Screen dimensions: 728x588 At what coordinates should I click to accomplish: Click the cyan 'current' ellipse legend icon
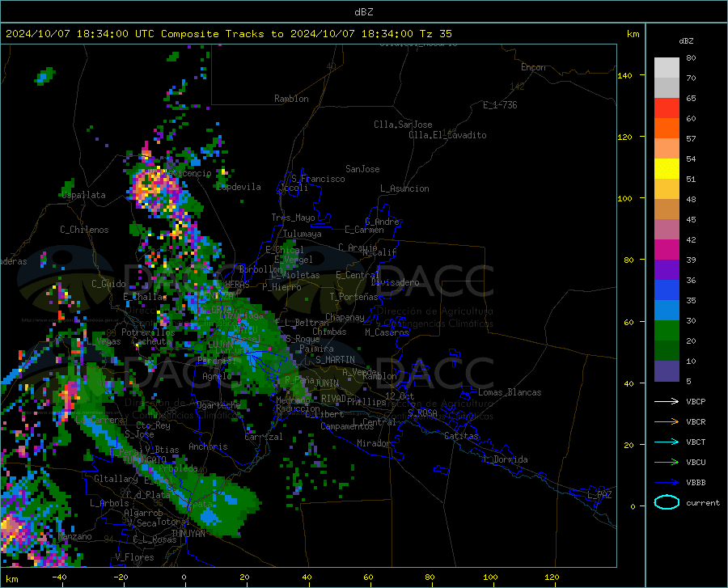pos(667,502)
